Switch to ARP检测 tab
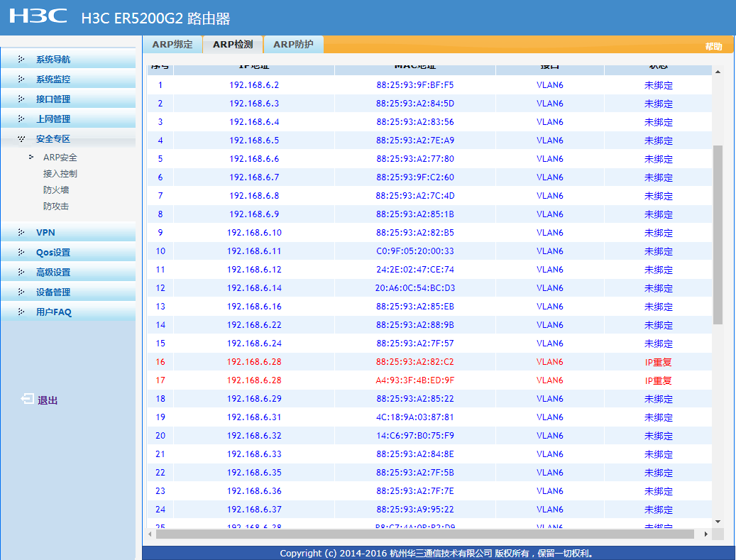The image size is (736, 560). [233, 44]
